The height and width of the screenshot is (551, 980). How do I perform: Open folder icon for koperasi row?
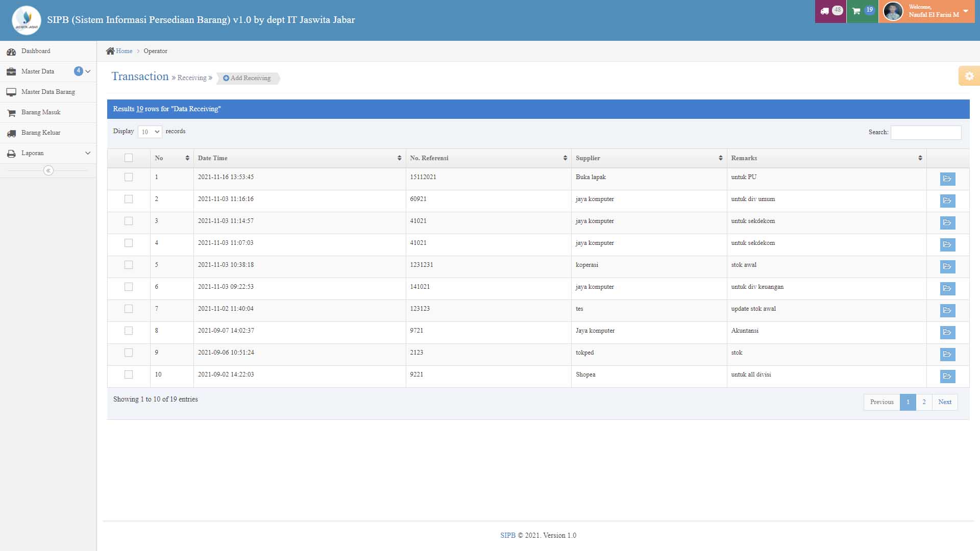click(x=947, y=267)
